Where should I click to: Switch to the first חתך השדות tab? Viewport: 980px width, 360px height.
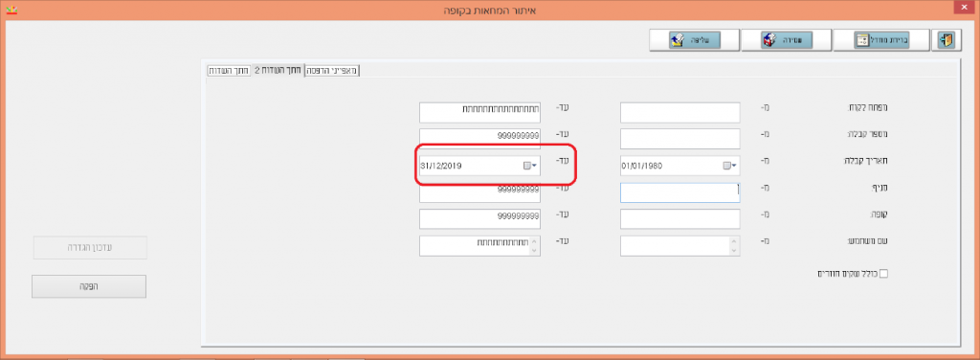tap(229, 71)
